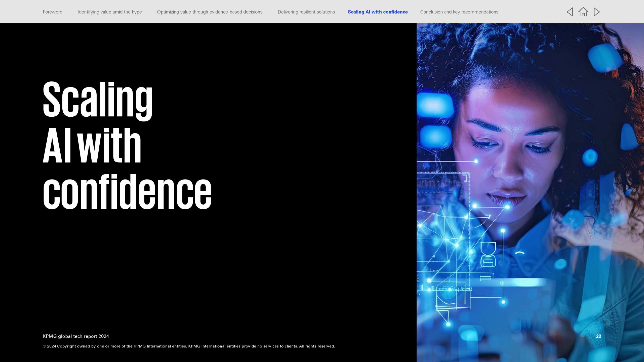The image size is (644, 362).
Task: Open Optimizing value through evidence-based decisions
Action: (210, 12)
